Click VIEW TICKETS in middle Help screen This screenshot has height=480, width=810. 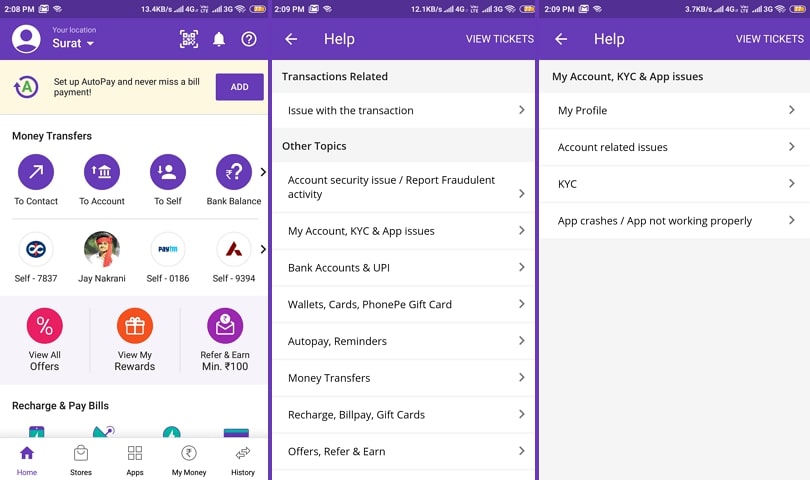pyautogui.click(x=499, y=39)
